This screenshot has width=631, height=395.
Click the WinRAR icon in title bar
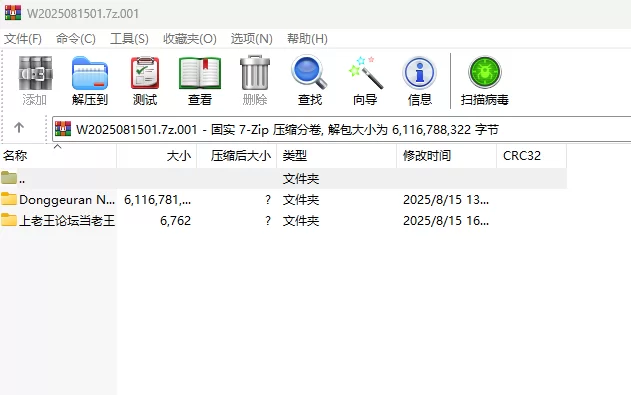coord(13,13)
